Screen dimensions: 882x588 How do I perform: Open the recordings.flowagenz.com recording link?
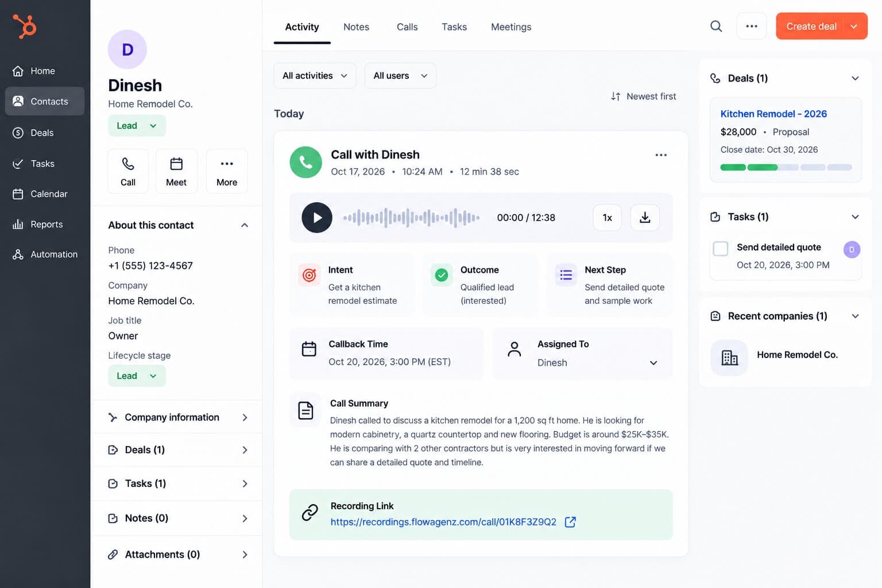point(443,522)
